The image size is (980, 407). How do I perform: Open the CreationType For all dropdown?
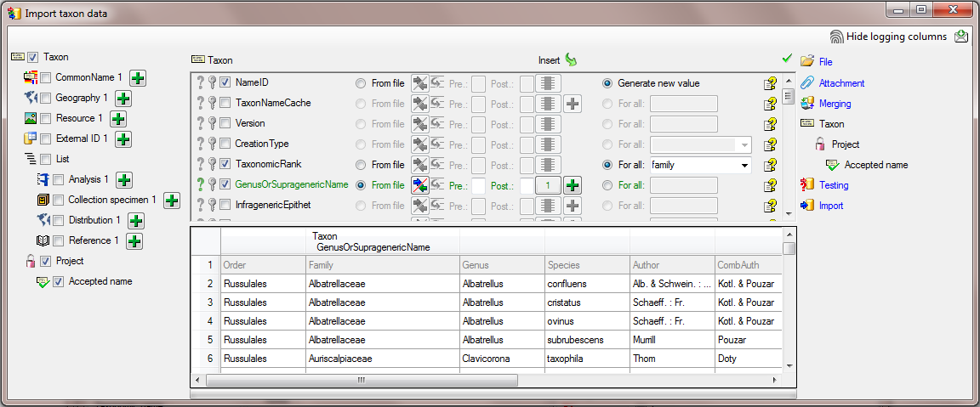coord(745,144)
